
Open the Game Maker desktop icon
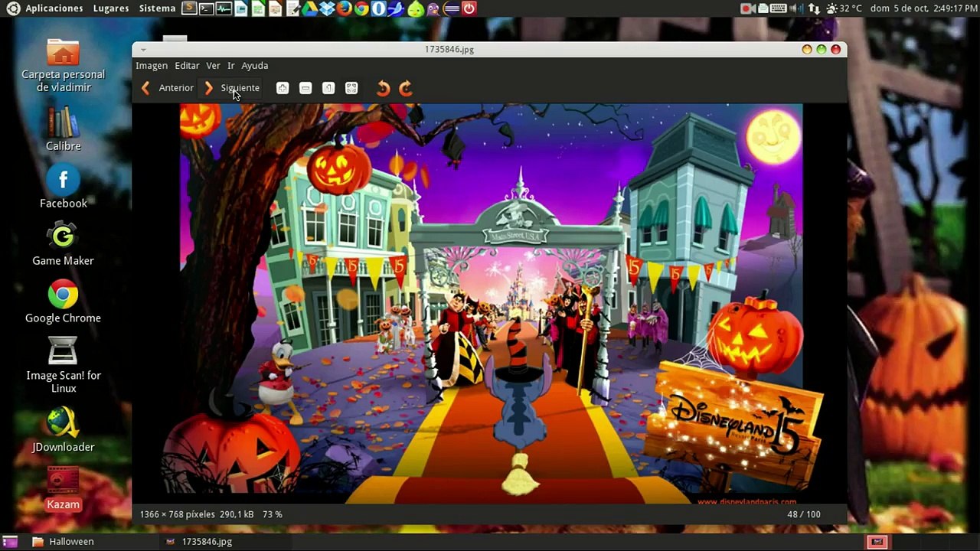63,245
